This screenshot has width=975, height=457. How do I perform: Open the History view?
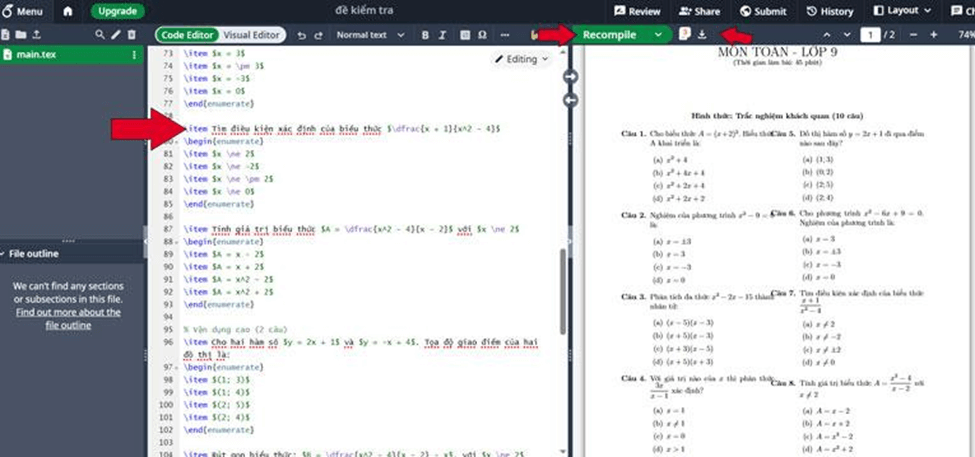[x=830, y=11]
